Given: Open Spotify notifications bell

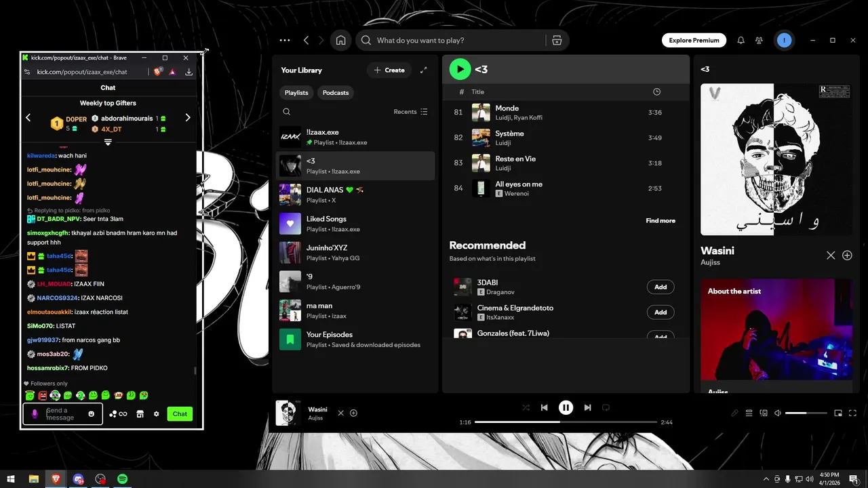Looking at the screenshot, I should coord(741,41).
